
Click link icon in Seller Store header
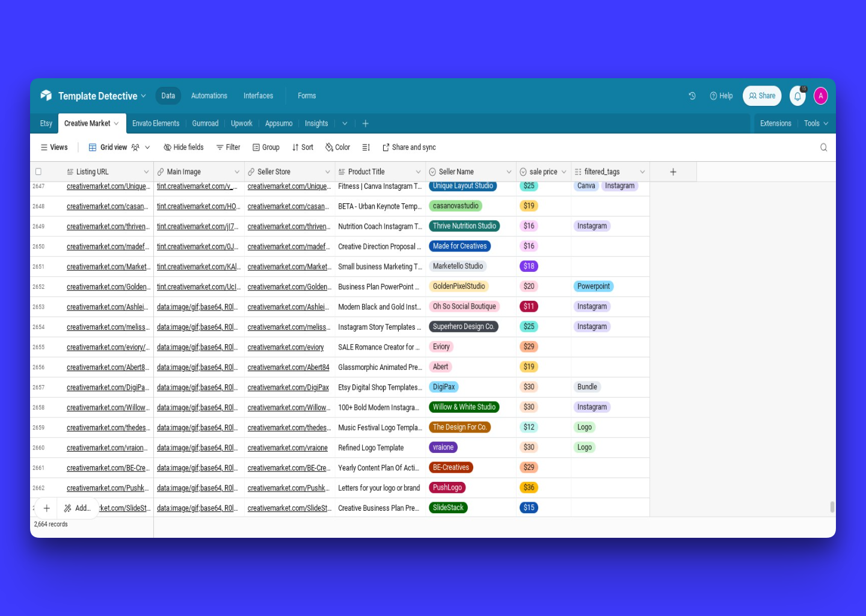coord(251,172)
